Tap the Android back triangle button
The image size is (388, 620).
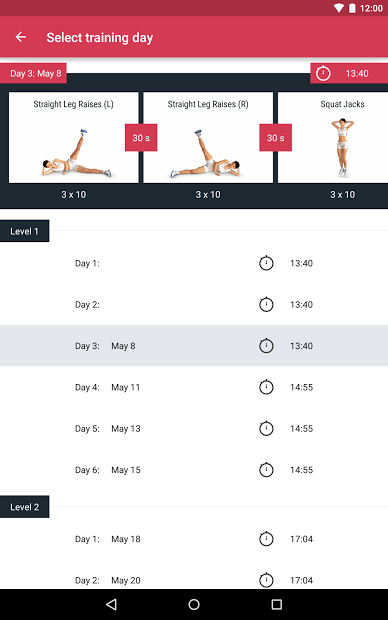112,604
